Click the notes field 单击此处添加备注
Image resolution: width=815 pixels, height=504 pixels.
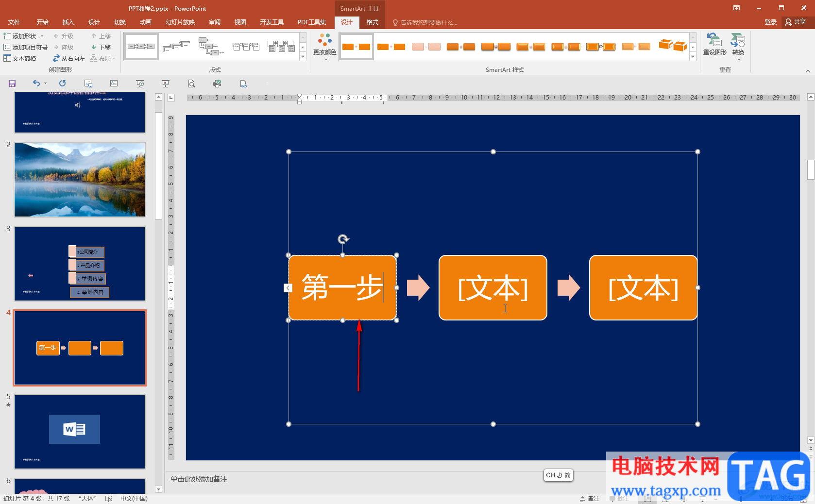click(x=199, y=479)
